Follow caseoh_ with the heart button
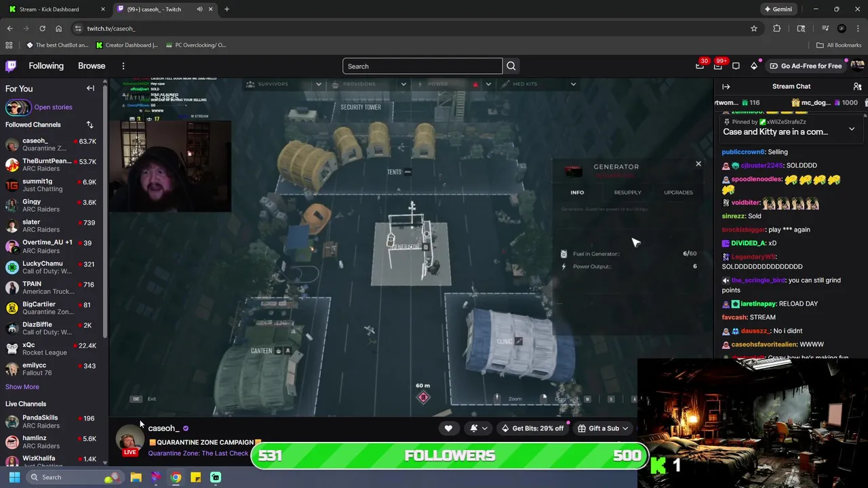The image size is (868, 488). [448, 428]
